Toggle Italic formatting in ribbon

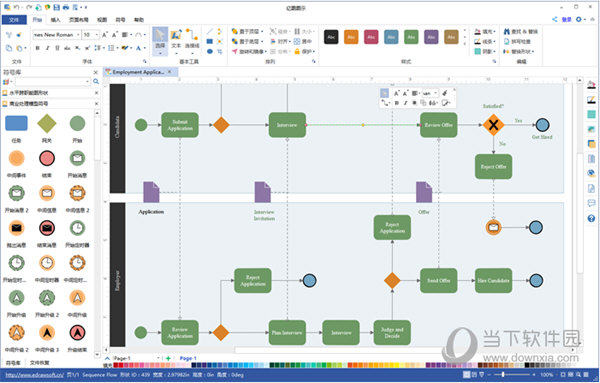tap(47, 48)
